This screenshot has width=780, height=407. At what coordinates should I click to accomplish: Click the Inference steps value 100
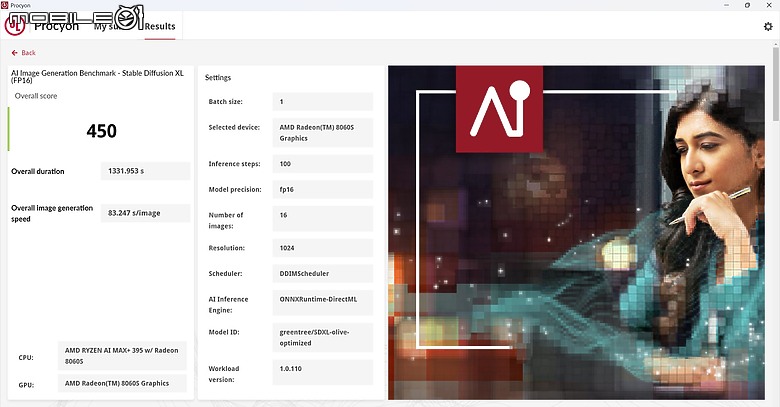pos(322,164)
